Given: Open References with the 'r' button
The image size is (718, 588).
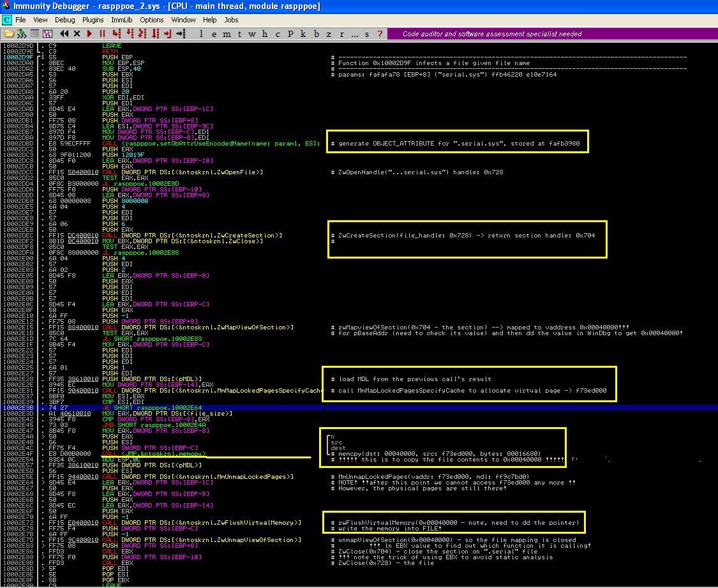Looking at the screenshot, I should click(341, 34).
